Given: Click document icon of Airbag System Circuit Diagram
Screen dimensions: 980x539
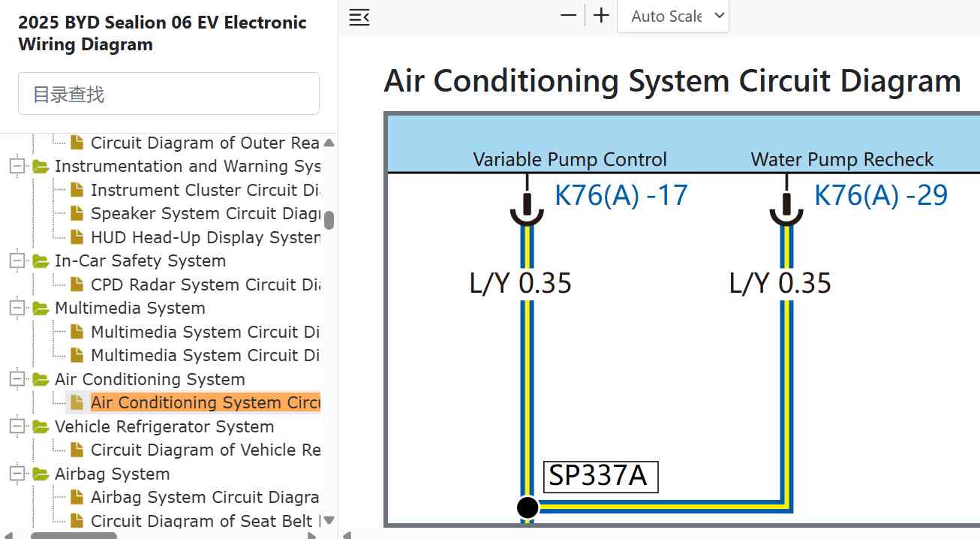Looking at the screenshot, I should [77, 497].
